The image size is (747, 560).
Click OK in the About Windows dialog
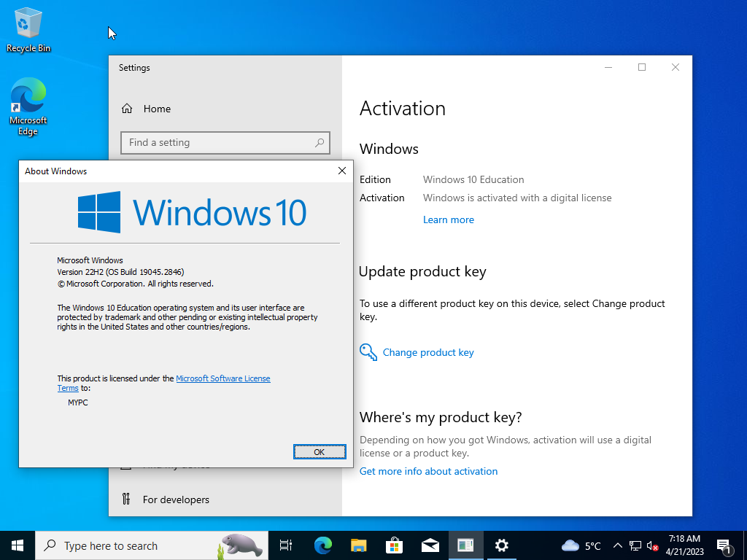click(x=320, y=452)
